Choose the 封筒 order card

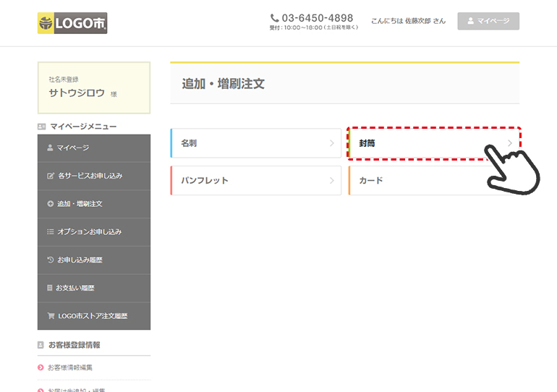point(434,143)
